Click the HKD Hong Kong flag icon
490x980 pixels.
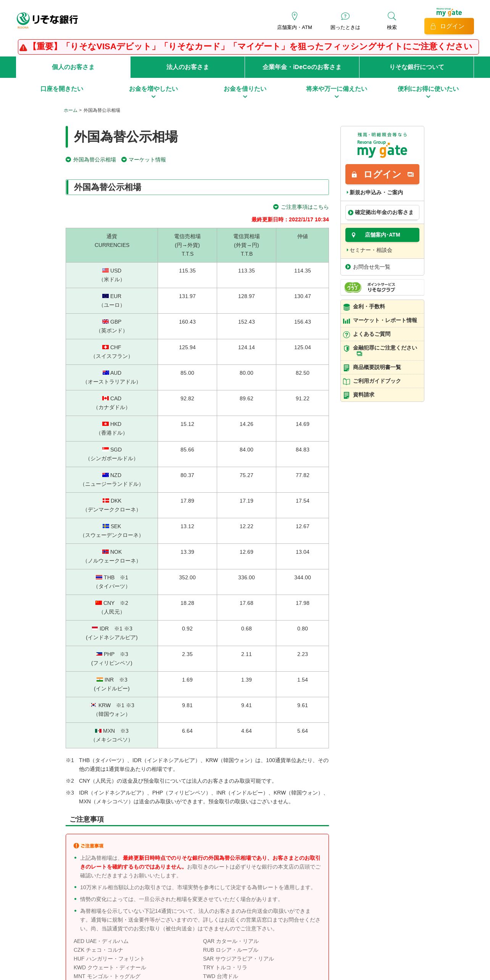coord(105,424)
